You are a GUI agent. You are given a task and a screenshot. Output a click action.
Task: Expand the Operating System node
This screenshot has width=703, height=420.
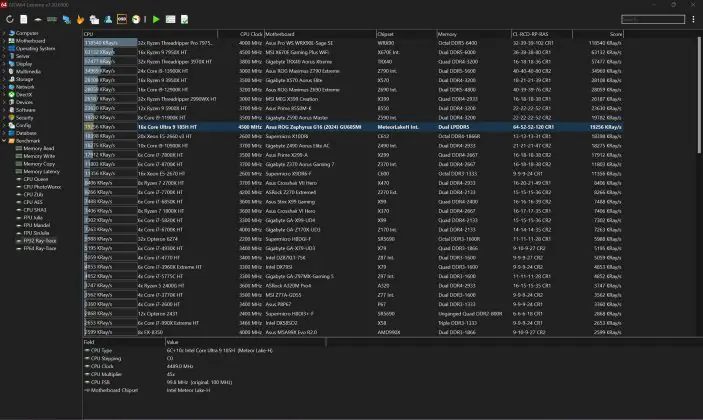coord(4,48)
